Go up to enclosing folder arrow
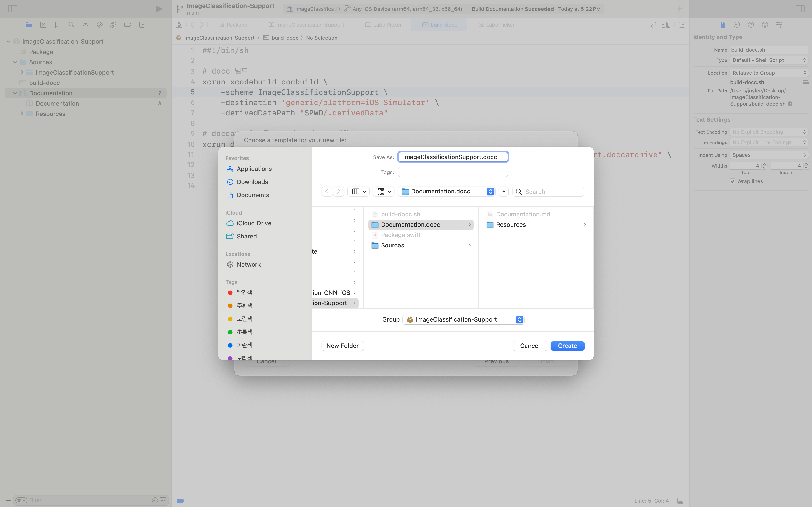This screenshot has width=812, height=507. (x=504, y=192)
